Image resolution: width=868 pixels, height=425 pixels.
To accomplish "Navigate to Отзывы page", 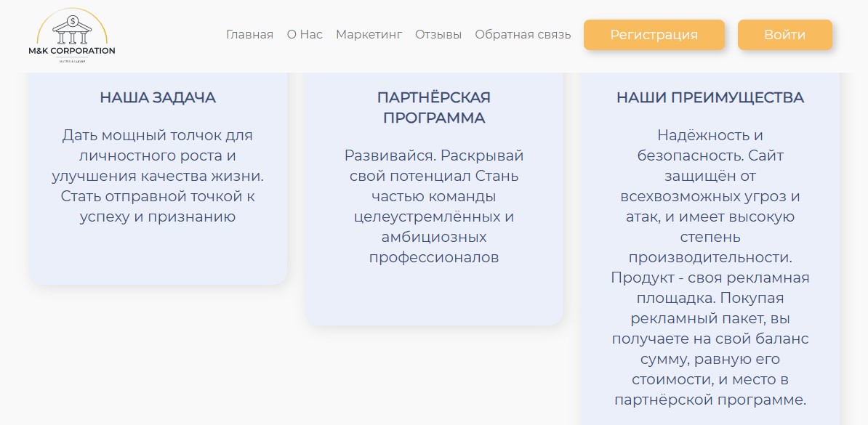I will pos(438,34).
